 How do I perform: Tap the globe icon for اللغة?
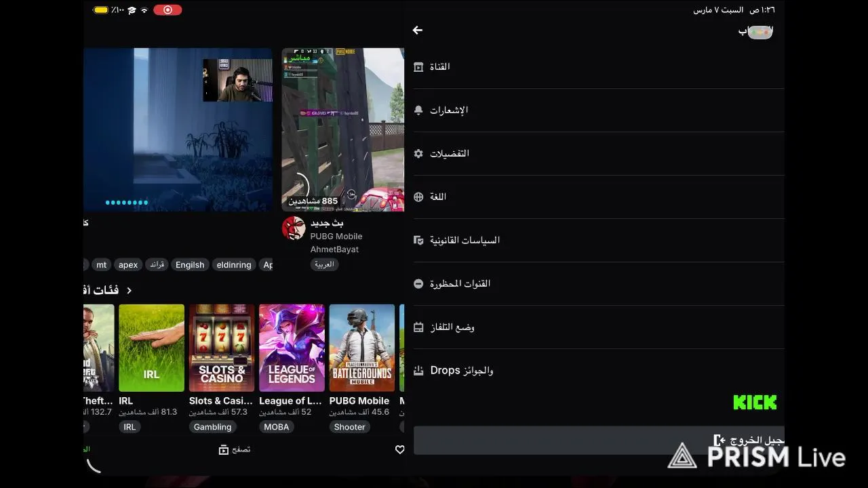tap(418, 197)
